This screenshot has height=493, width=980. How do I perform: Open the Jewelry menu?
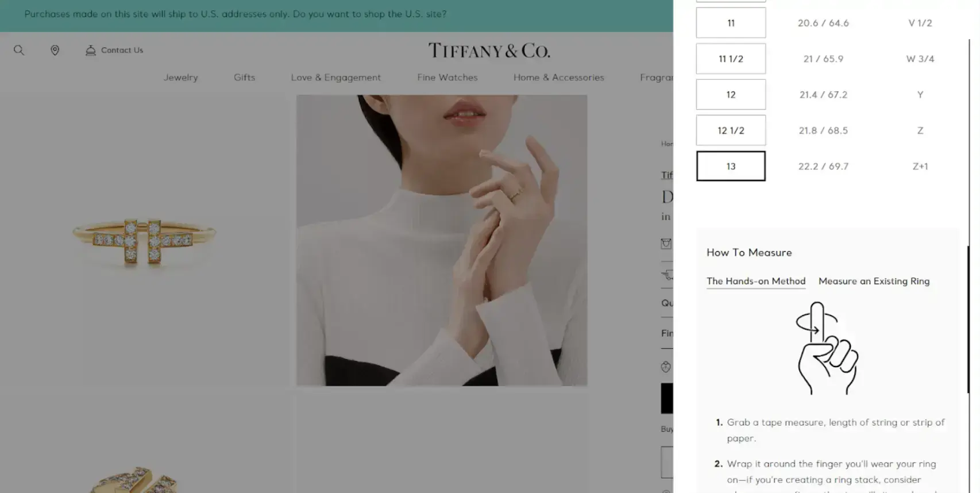[180, 77]
